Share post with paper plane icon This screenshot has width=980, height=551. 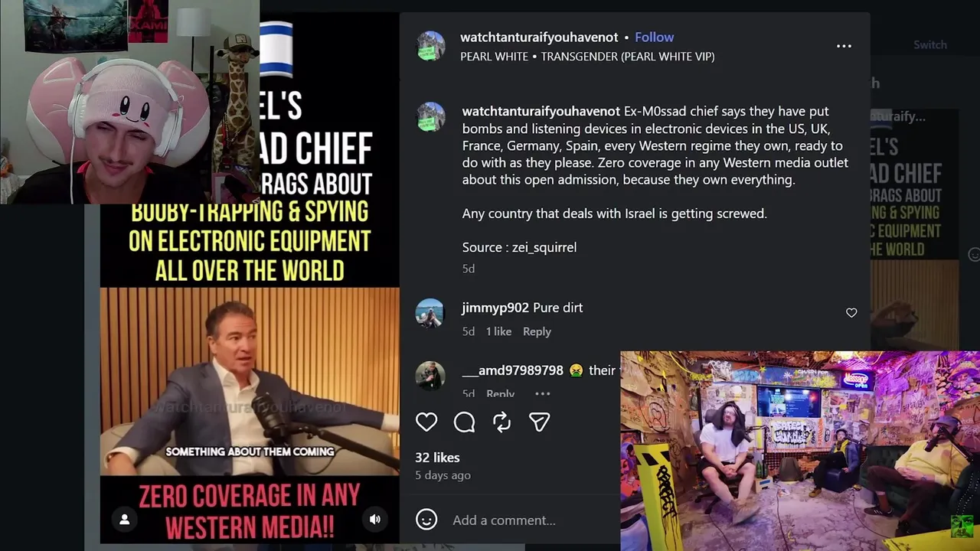coord(540,422)
